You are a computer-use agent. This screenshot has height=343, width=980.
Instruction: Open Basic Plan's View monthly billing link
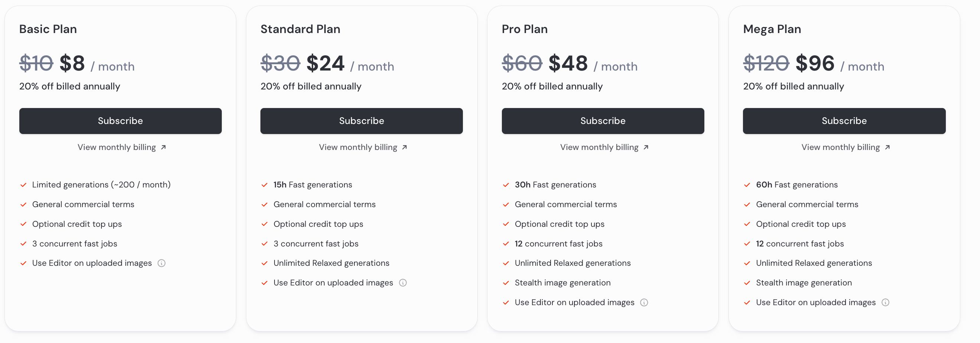117,147
